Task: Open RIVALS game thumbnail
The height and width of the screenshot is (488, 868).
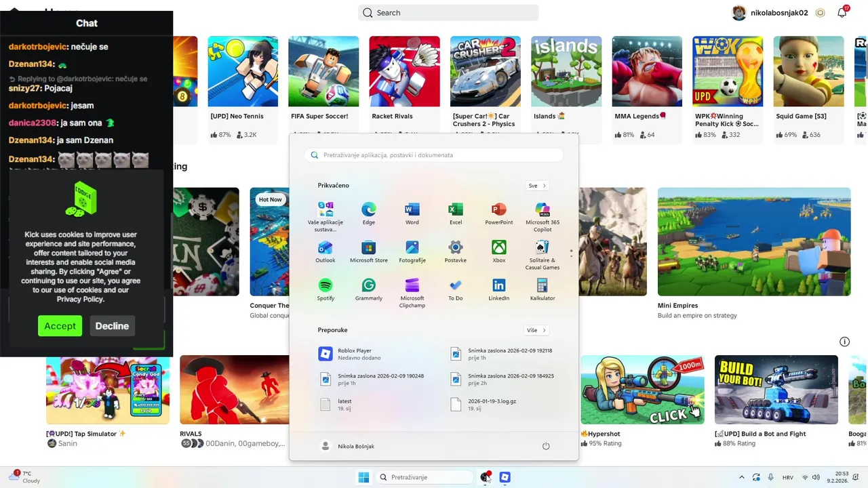Action: tap(235, 390)
